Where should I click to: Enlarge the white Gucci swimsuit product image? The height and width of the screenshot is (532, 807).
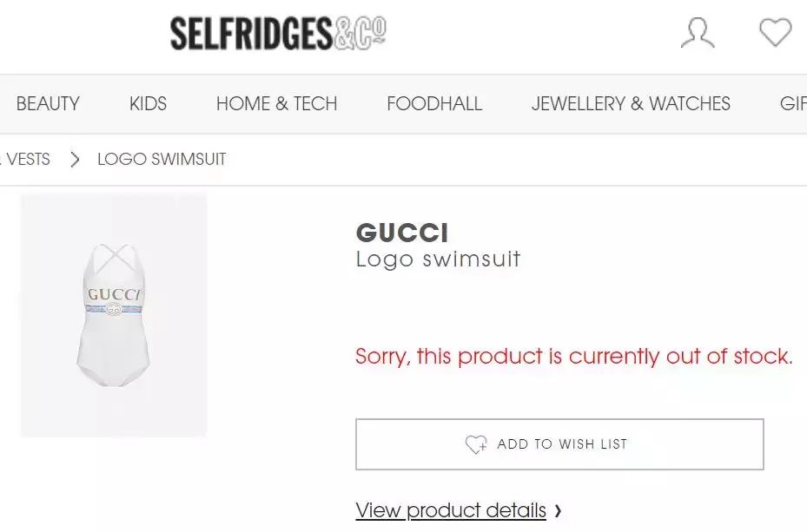pos(114,315)
